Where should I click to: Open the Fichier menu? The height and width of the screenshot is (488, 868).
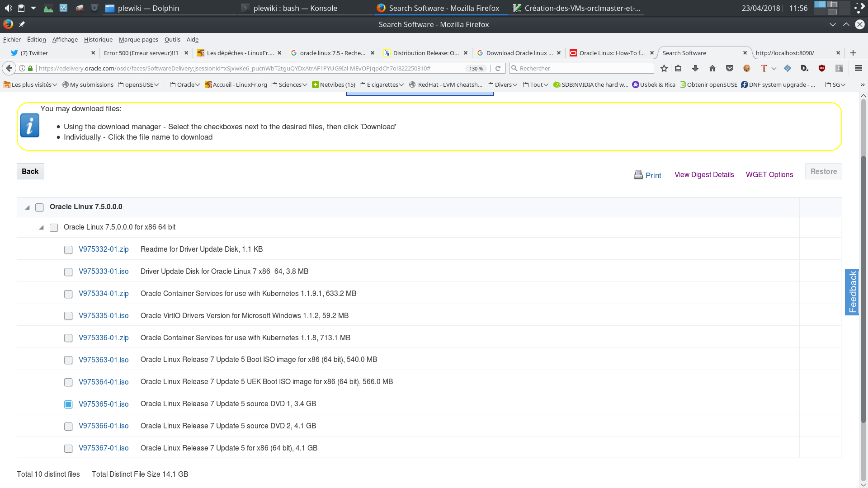tap(12, 39)
